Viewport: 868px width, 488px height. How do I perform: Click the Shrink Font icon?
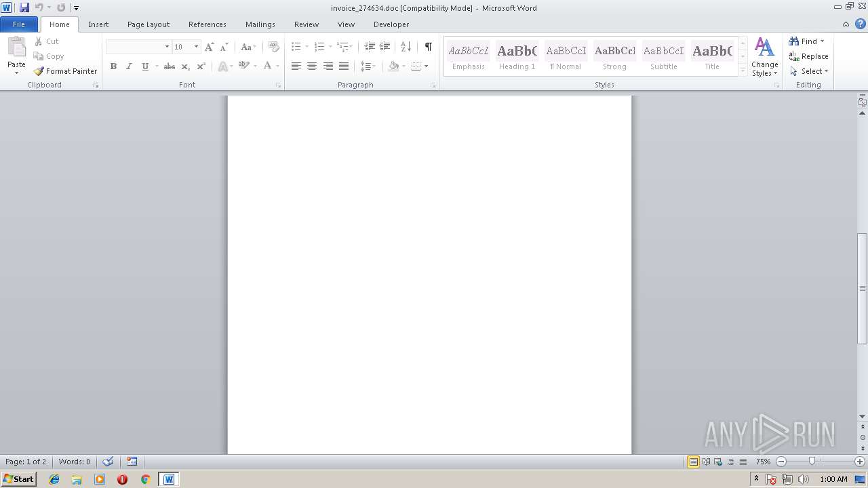click(224, 47)
